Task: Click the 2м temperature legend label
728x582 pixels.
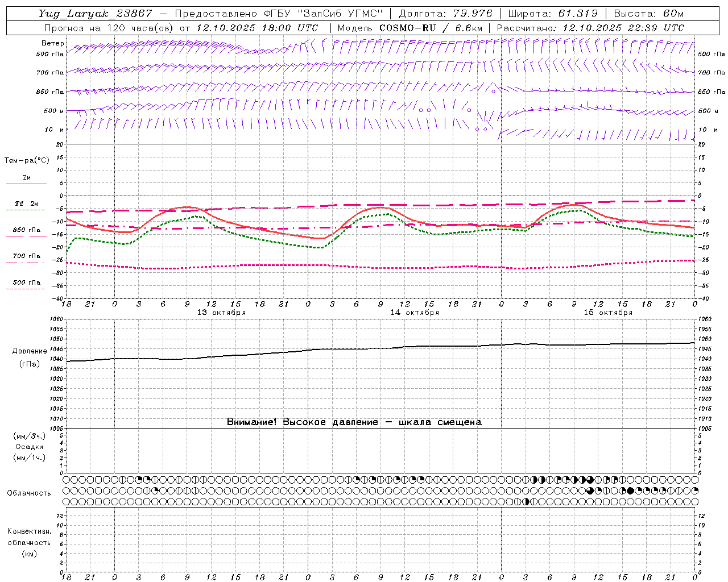Action: [x=27, y=177]
